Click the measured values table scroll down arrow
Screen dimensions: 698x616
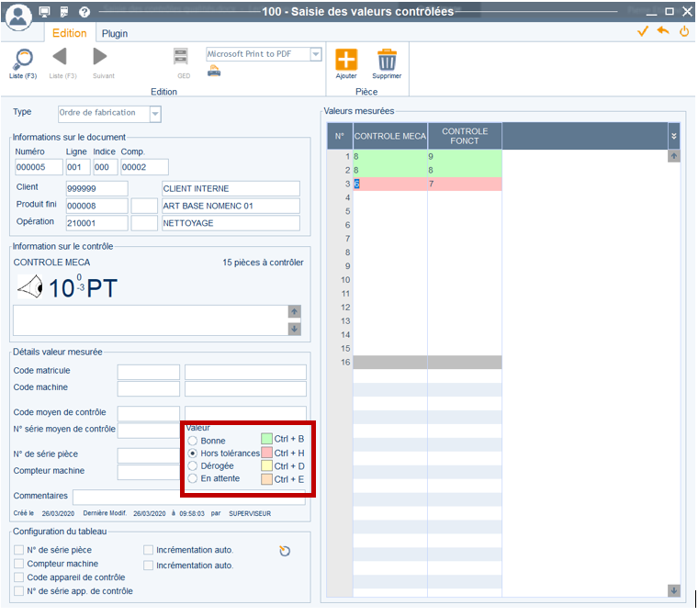pyautogui.click(x=674, y=590)
